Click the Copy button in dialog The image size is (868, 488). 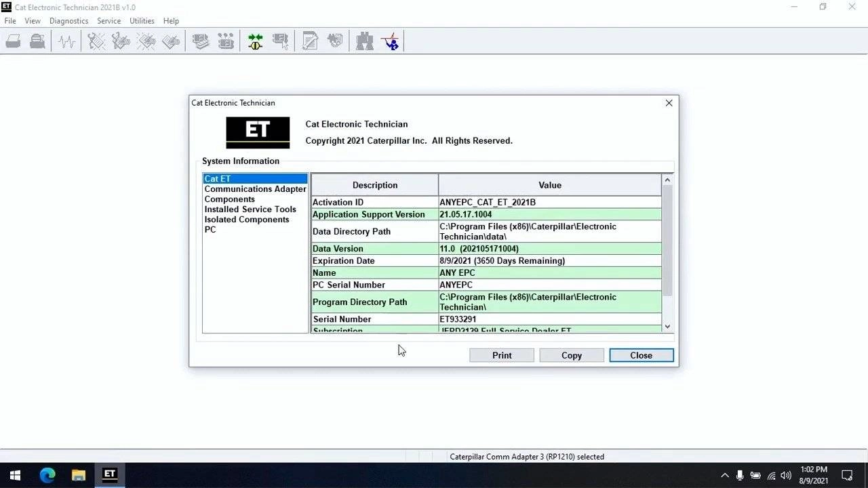point(572,355)
